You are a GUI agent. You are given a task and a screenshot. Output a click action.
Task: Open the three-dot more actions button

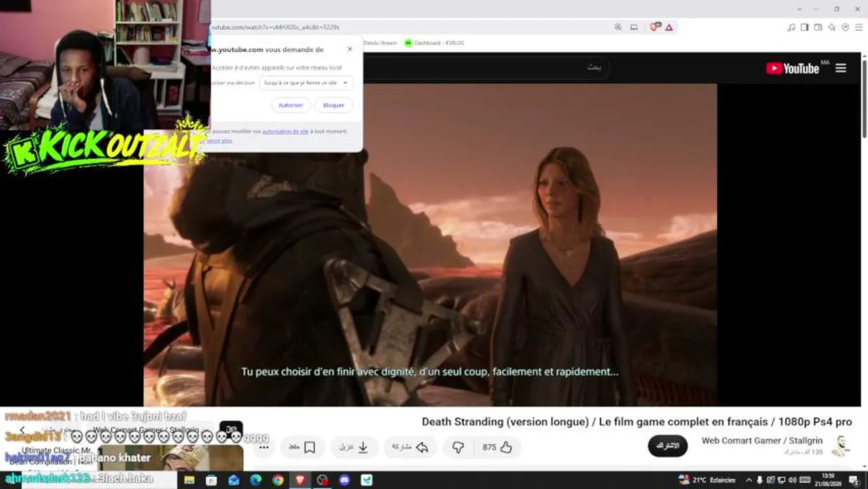coord(264,447)
